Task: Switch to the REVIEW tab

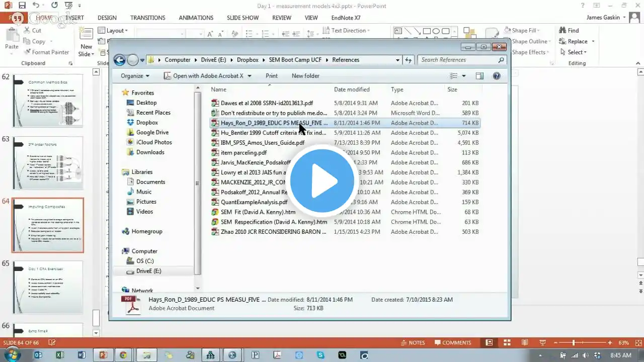Action: [282, 18]
